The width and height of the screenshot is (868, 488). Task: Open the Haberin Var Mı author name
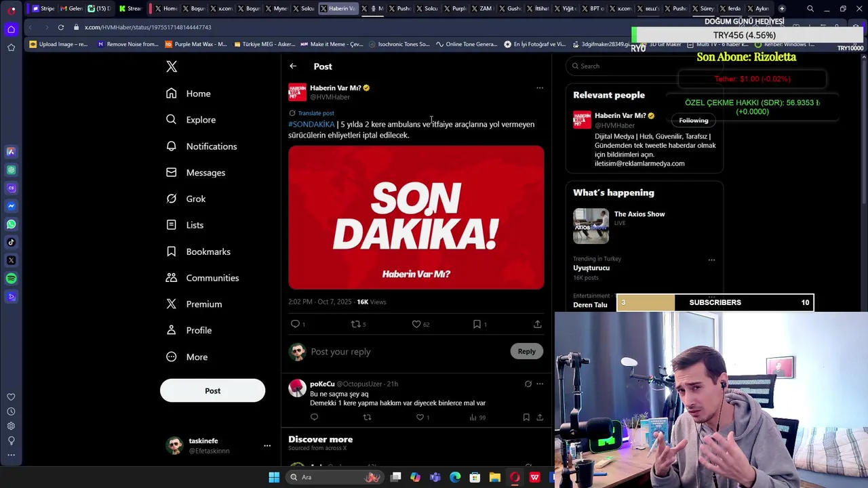coord(336,88)
